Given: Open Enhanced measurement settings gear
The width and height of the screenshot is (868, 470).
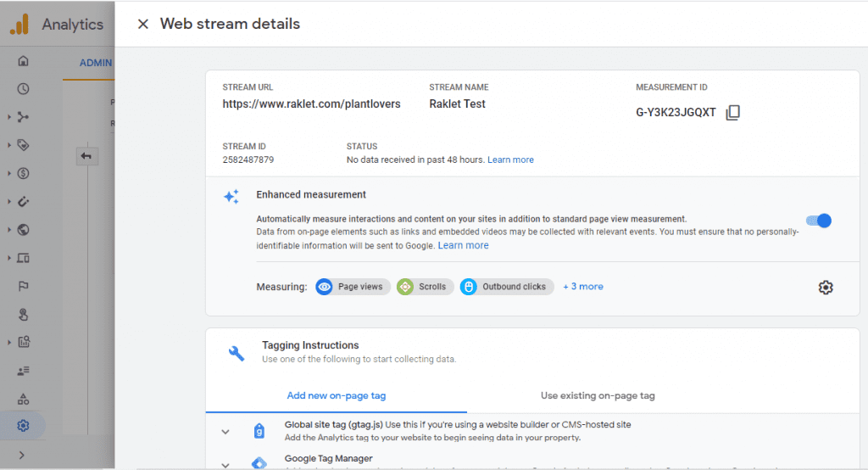Looking at the screenshot, I should [x=826, y=287].
